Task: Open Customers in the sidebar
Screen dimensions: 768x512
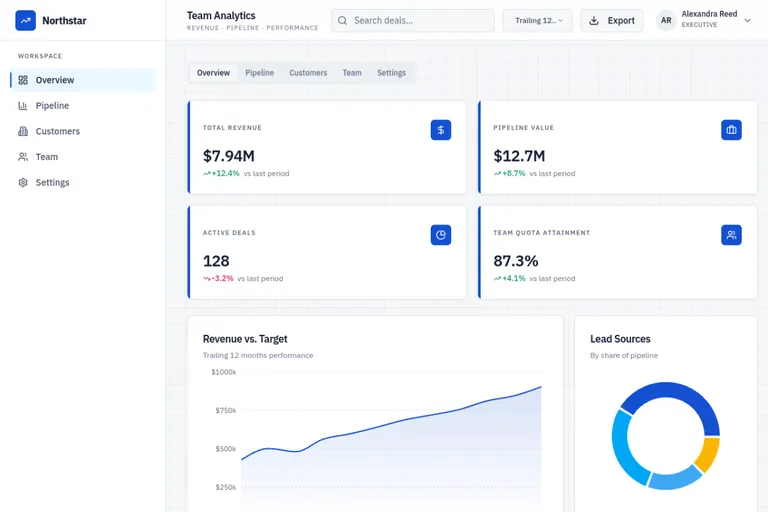Action: 83,131
